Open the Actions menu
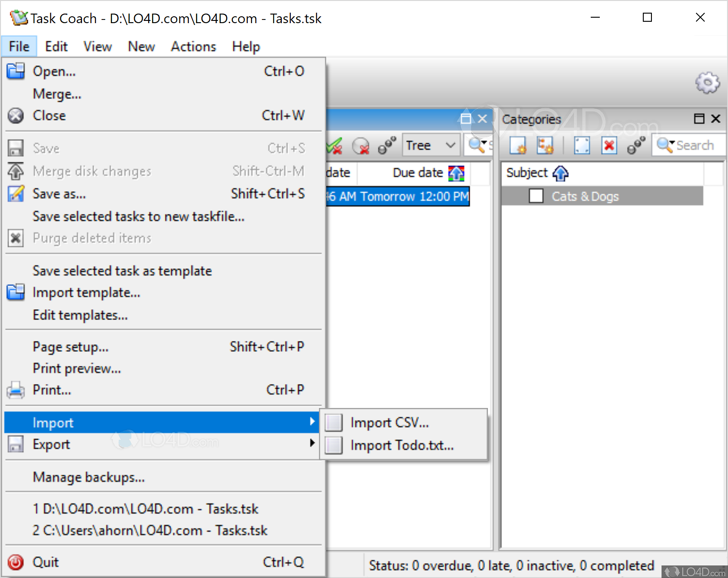The image size is (728, 578). pos(193,46)
